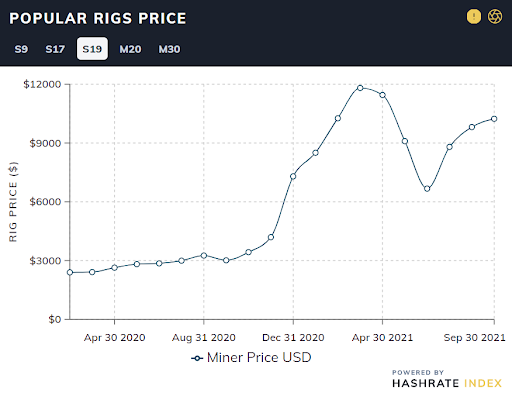Click the Apr 30 2020 axis label
The image size is (512, 403).
tap(114, 338)
